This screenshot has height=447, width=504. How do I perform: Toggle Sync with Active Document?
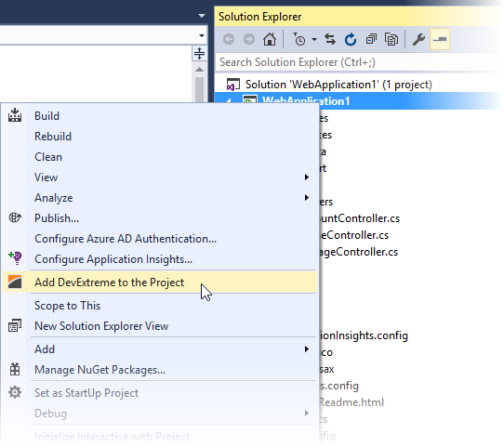tap(330, 39)
